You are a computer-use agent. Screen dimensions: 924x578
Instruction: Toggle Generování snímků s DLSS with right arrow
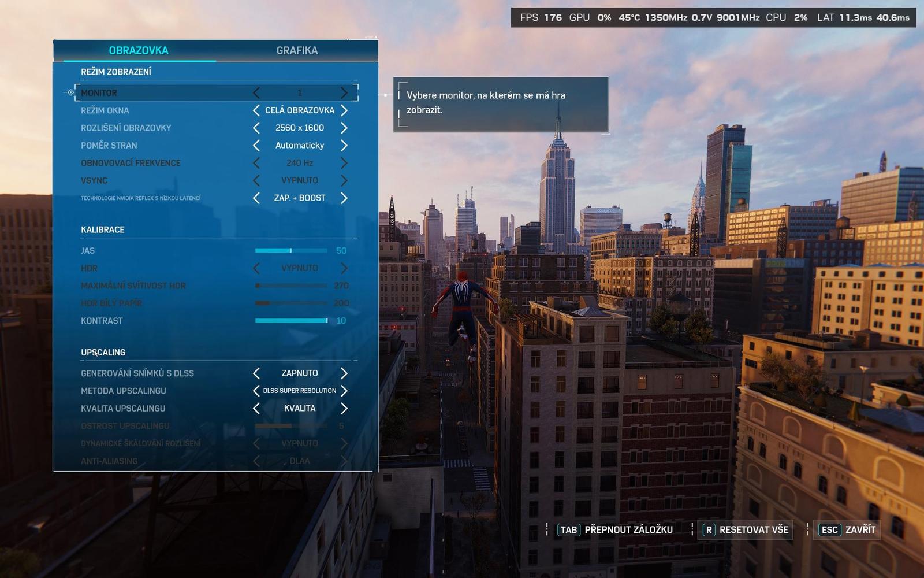344,373
